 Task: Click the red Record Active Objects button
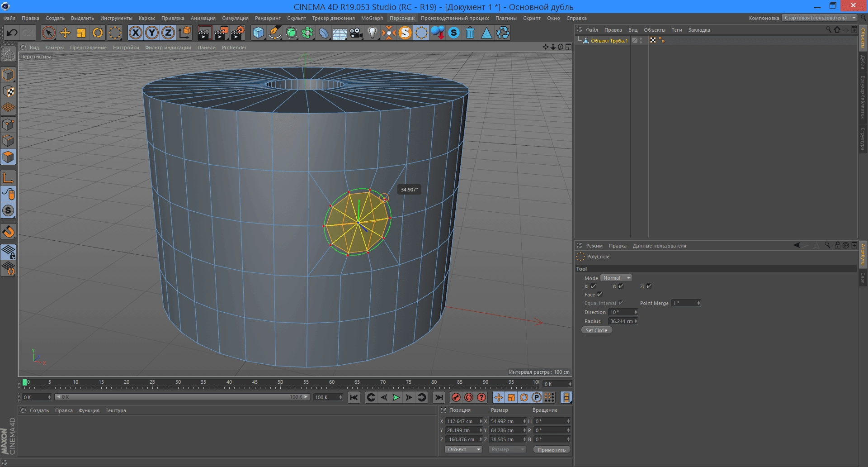coord(456,397)
